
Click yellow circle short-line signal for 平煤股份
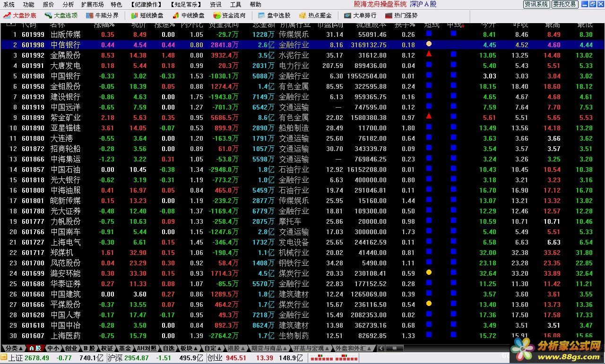click(429, 304)
